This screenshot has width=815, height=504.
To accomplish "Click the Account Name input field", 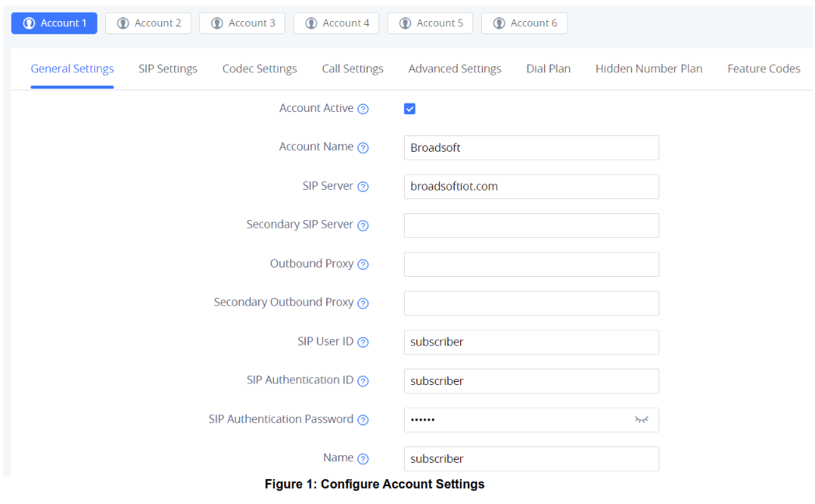I will (531, 148).
